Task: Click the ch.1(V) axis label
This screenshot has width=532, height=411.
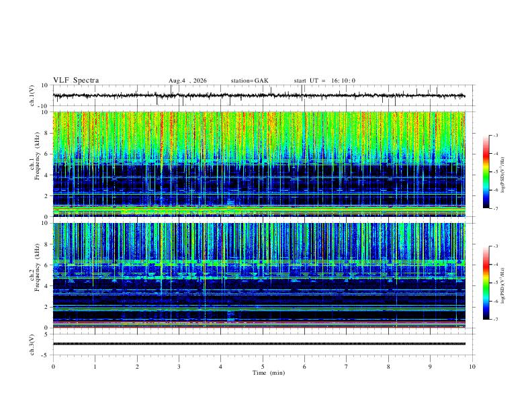Action: (x=32, y=95)
